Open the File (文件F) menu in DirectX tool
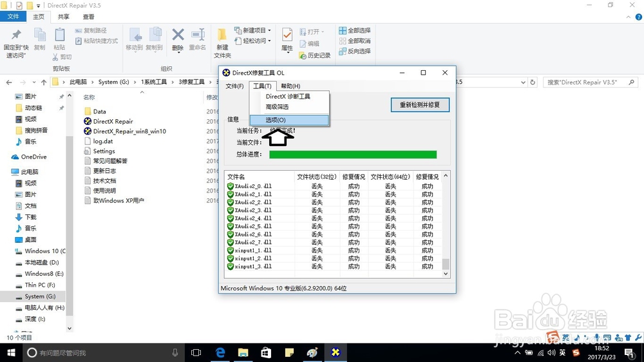 coord(234,86)
